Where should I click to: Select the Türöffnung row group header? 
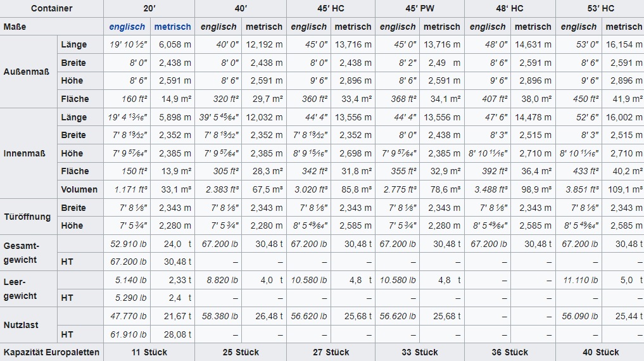(x=27, y=217)
